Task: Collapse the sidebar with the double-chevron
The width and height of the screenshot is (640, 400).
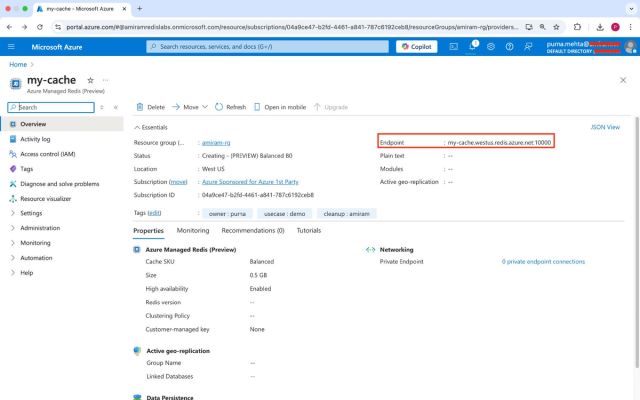Action: tap(116, 107)
